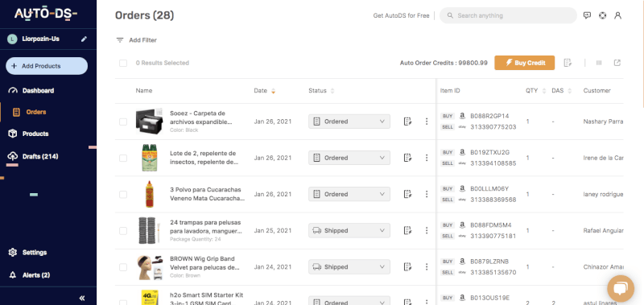This screenshot has height=305, width=644.
Task: Select the h2o Smart SIM order checkbox
Action: (x=123, y=303)
